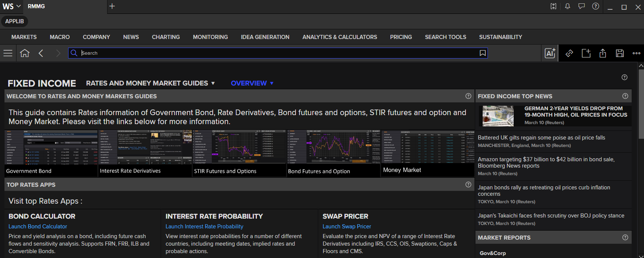Expand the WS workspace dropdown
Viewport: 644px width, 258px height.
12,6
